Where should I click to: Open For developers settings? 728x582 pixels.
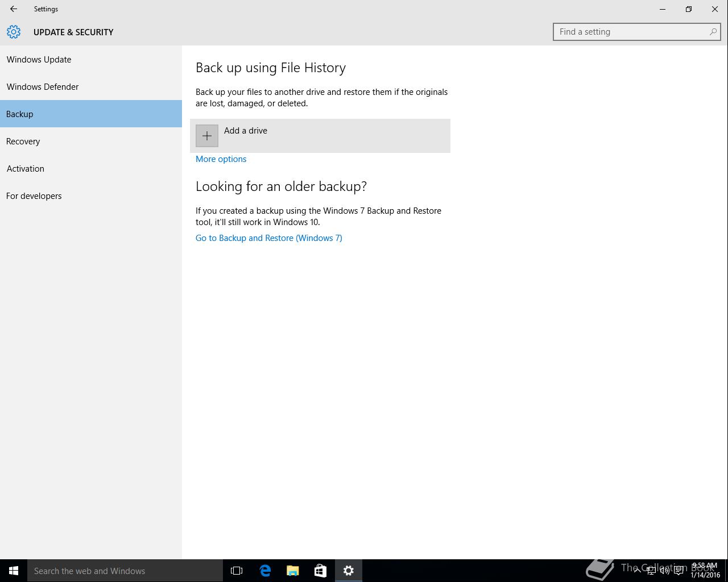[x=91, y=196]
